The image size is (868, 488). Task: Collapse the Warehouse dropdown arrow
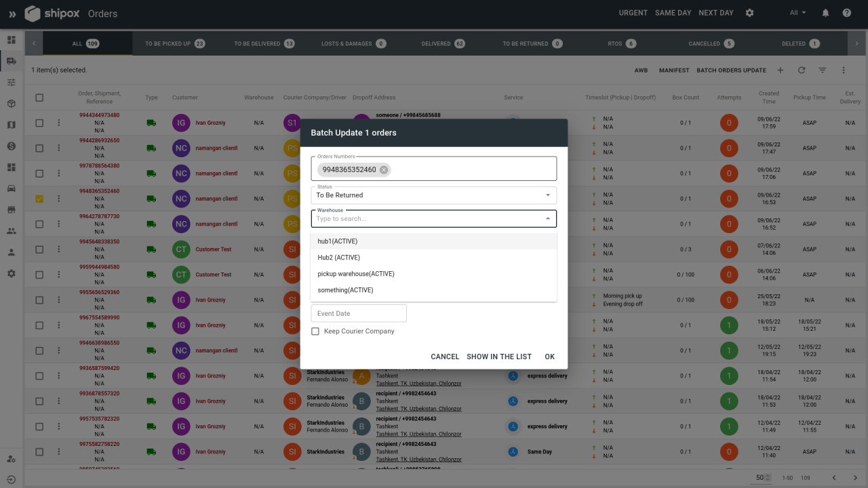[x=548, y=219]
